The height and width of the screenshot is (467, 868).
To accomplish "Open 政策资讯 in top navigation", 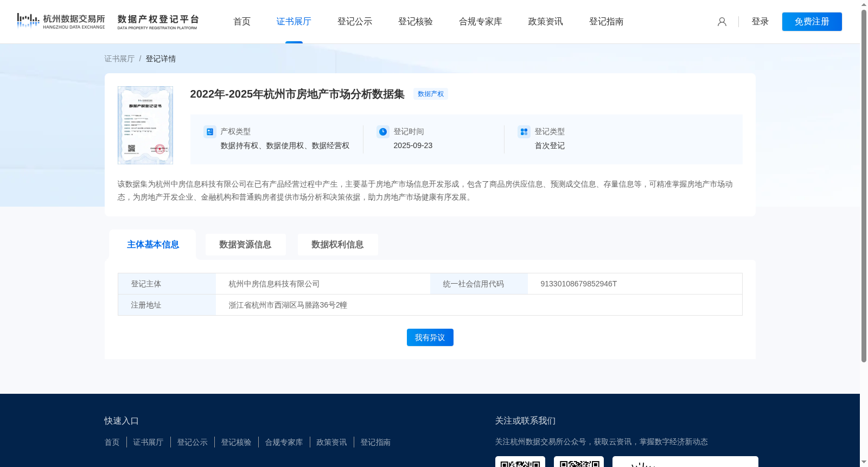I will coord(546,22).
